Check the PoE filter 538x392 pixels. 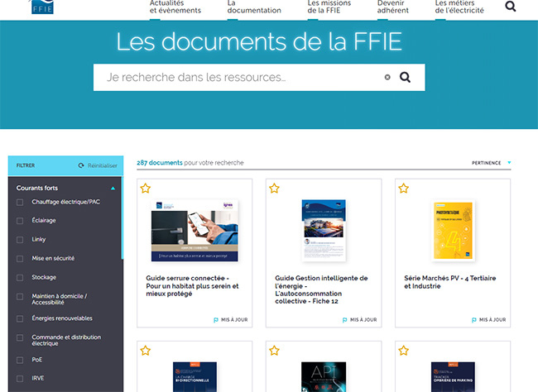20,360
